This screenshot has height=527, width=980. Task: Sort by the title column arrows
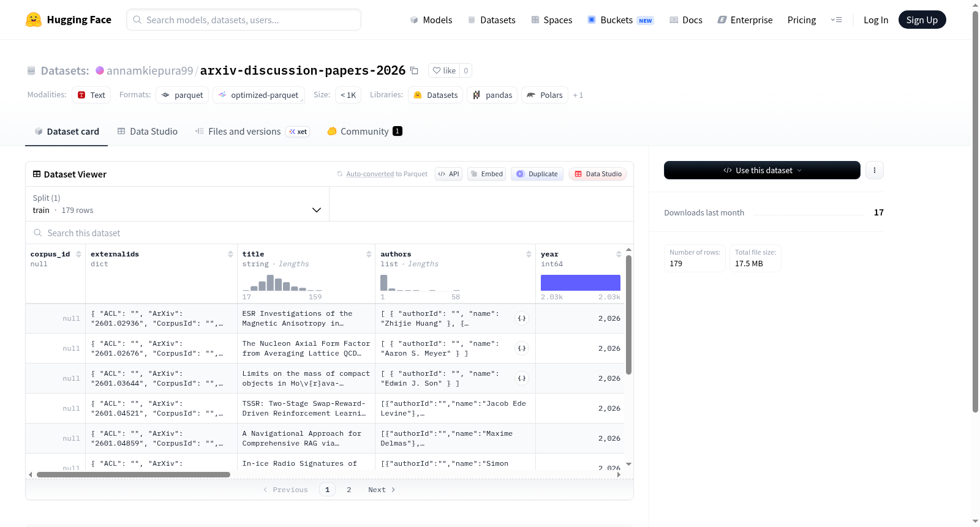(369, 254)
